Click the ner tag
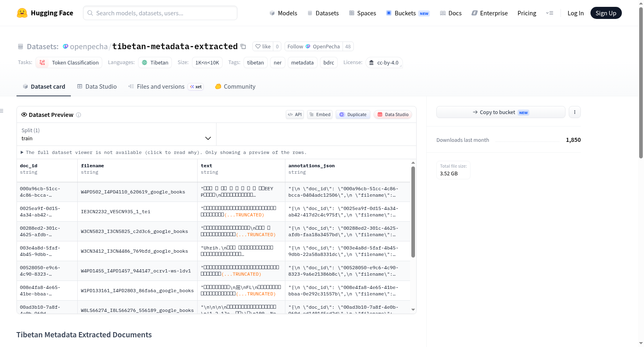644x347 pixels. click(x=278, y=62)
